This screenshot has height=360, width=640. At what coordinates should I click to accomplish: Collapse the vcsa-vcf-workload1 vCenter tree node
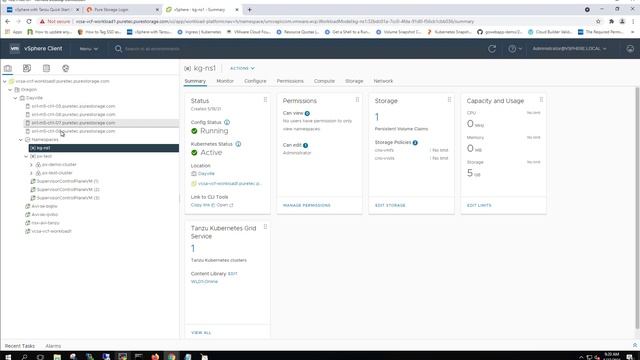4,81
